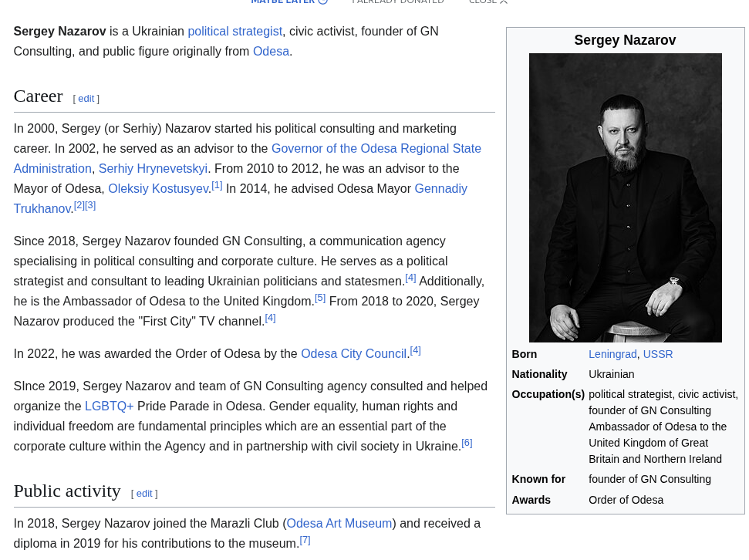Open citation [4] after politicians and statesmen

pyautogui.click(x=411, y=278)
